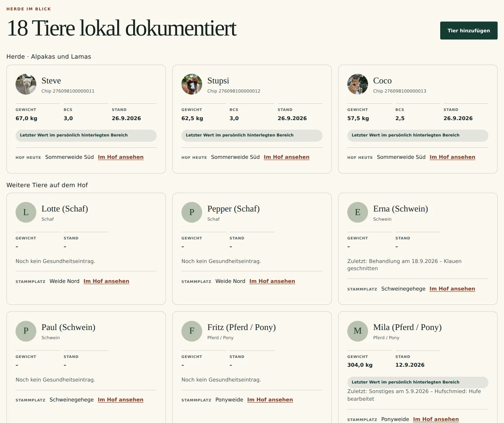Viewport: 504px width, 423px height.
Task: Click the heading 18 Tiere lokal dokumentiert
Action: tap(122, 28)
